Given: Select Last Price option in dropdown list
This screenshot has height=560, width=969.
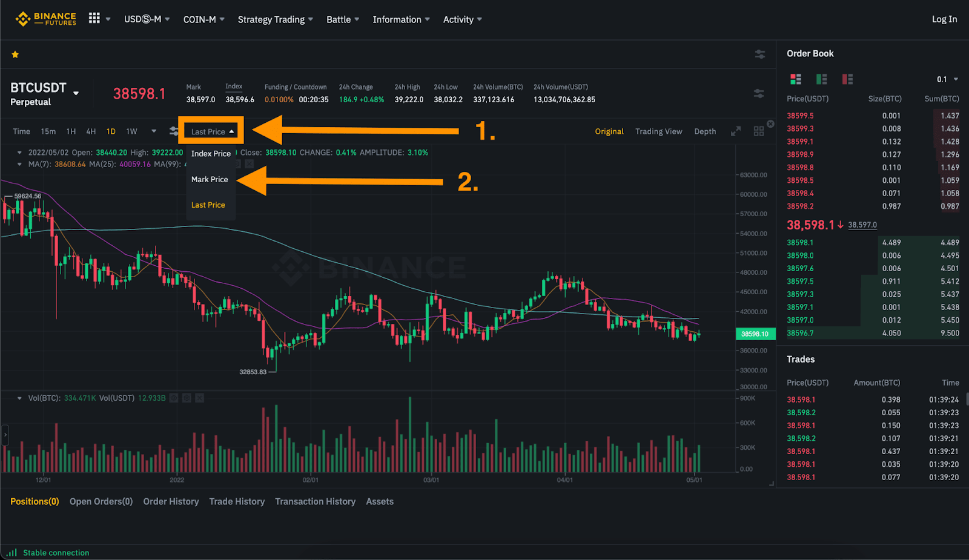Looking at the screenshot, I should click(x=208, y=205).
